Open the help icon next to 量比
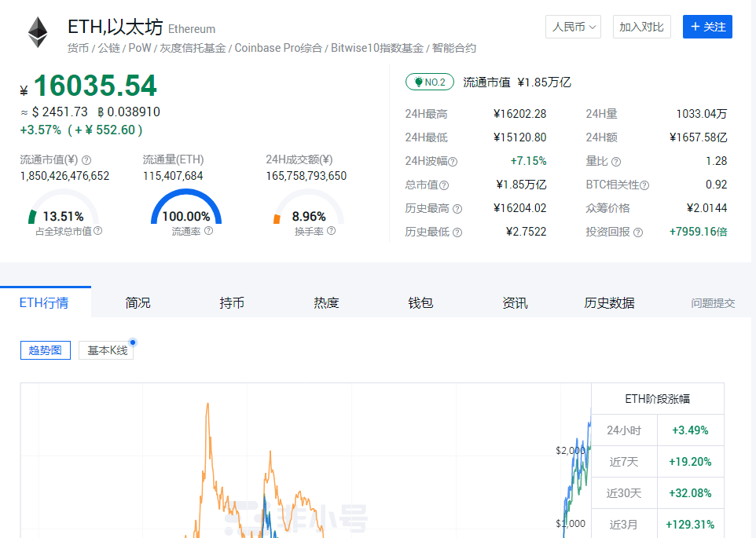The width and height of the screenshot is (756, 538). (x=617, y=162)
